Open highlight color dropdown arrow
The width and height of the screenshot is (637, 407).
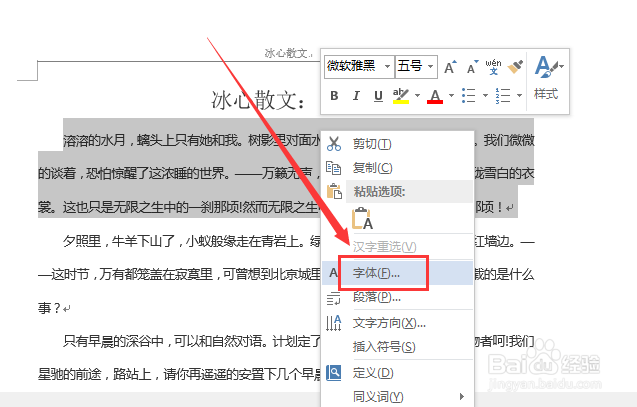(x=417, y=96)
